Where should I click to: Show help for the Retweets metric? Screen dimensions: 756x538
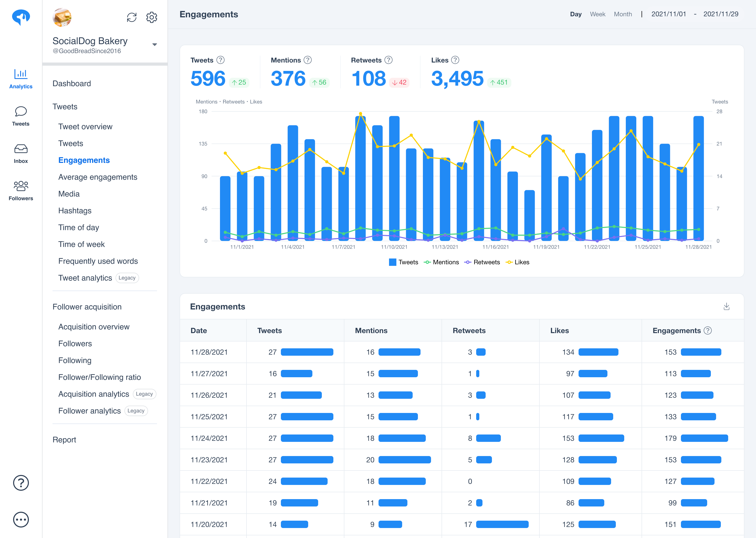point(388,60)
